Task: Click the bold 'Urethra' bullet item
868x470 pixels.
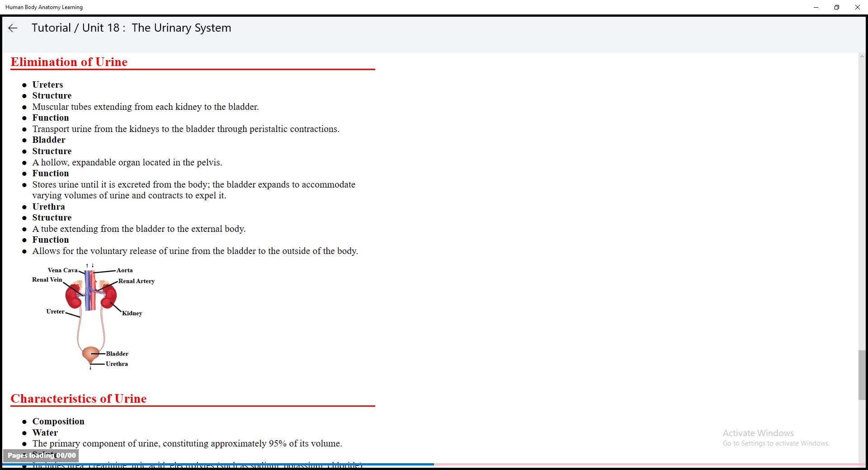Action: [x=48, y=207]
